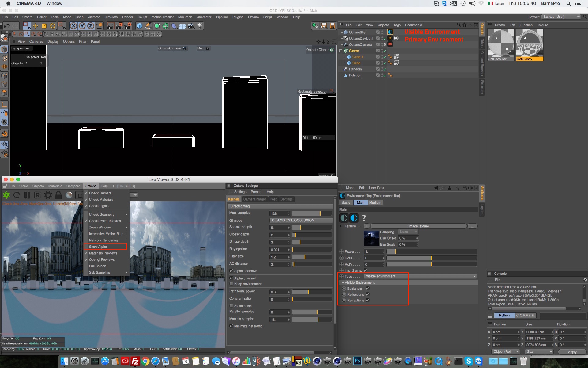Open the environment Type dropdown

tap(420, 276)
